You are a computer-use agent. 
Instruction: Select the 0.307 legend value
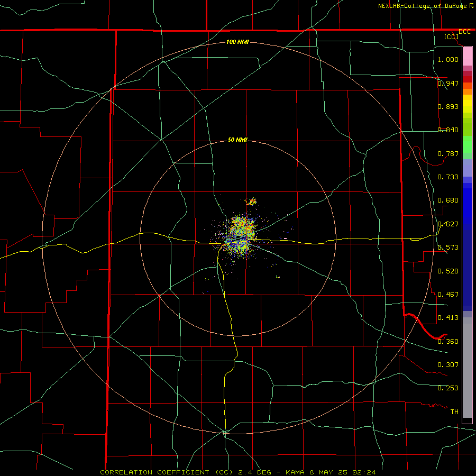pyautogui.click(x=448, y=364)
